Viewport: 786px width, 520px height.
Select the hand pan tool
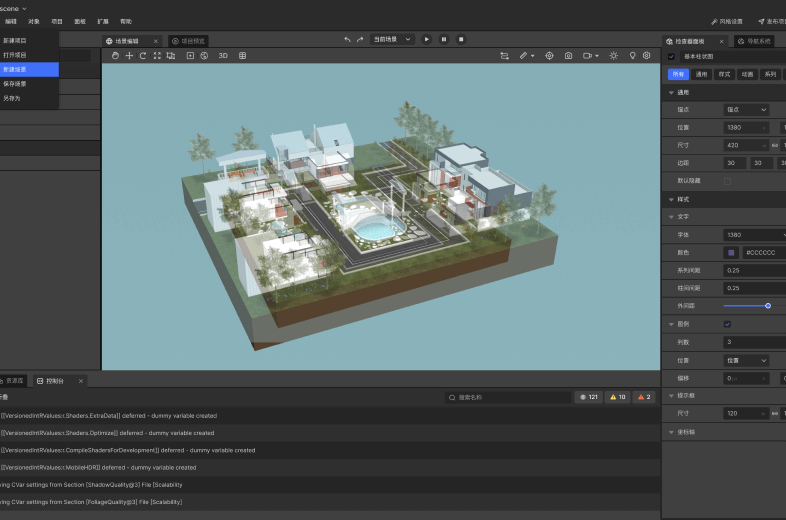(x=115, y=56)
